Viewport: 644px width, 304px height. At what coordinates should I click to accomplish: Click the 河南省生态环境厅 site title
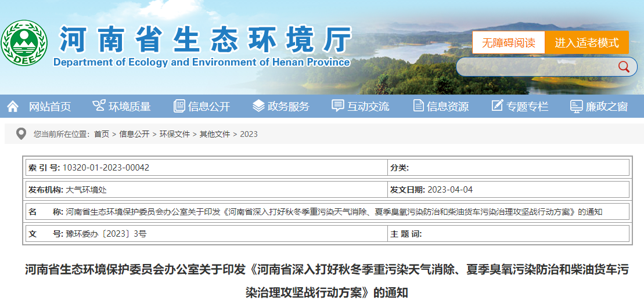[x=206, y=39]
